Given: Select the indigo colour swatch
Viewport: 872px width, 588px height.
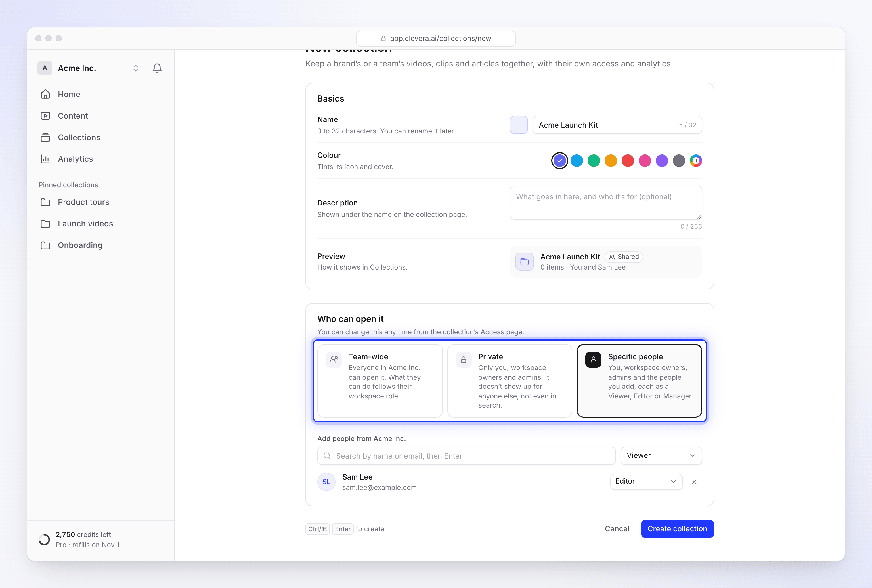Looking at the screenshot, I should (559, 161).
